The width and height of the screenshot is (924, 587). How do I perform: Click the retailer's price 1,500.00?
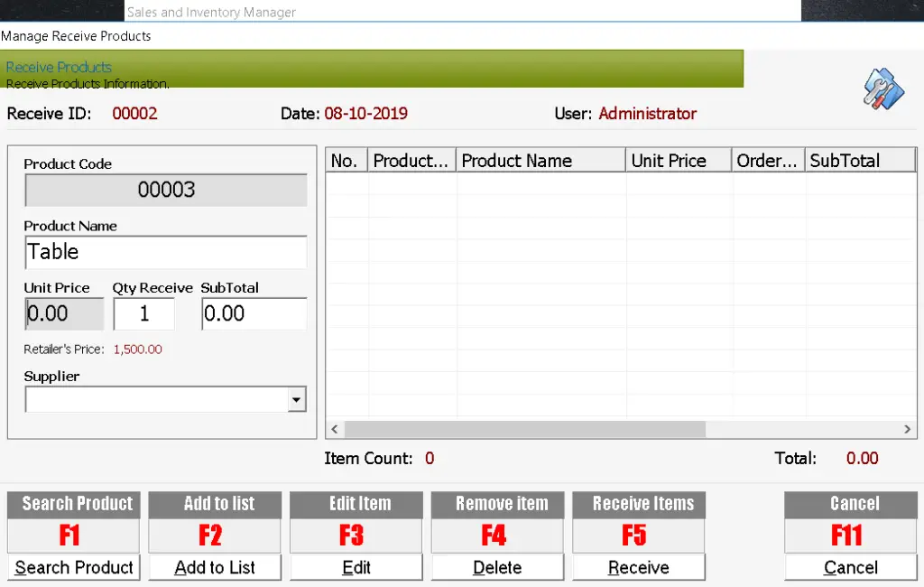[x=138, y=349]
